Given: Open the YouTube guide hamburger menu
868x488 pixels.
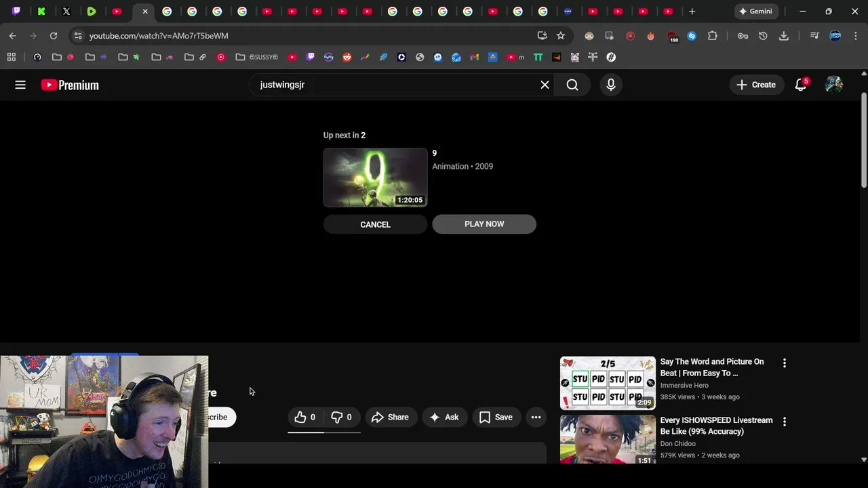Looking at the screenshot, I should [x=20, y=85].
